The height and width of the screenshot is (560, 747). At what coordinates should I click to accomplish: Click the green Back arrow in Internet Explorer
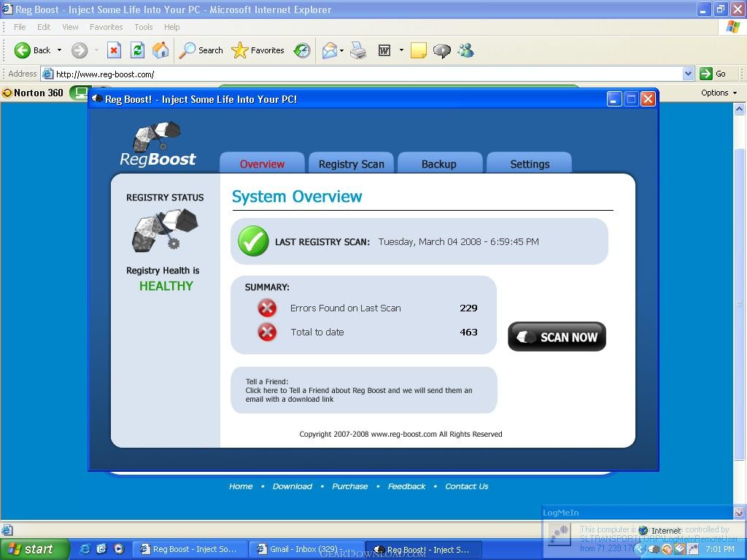[23, 50]
